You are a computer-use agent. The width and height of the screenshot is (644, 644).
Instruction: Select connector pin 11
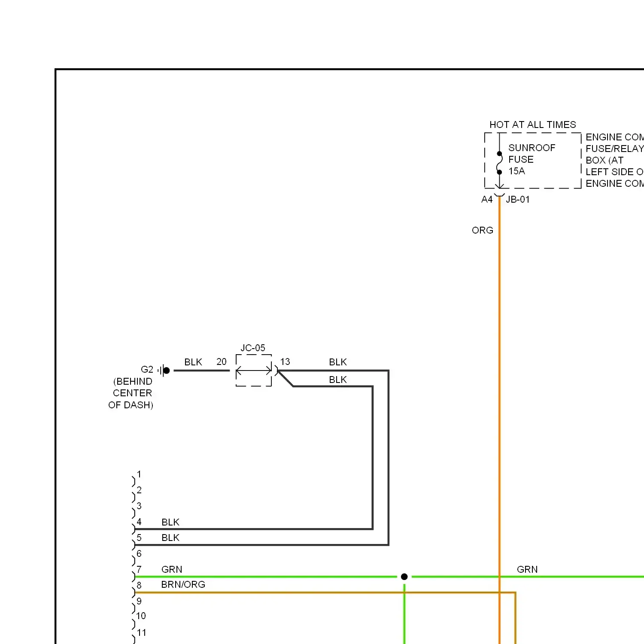tap(141, 633)
